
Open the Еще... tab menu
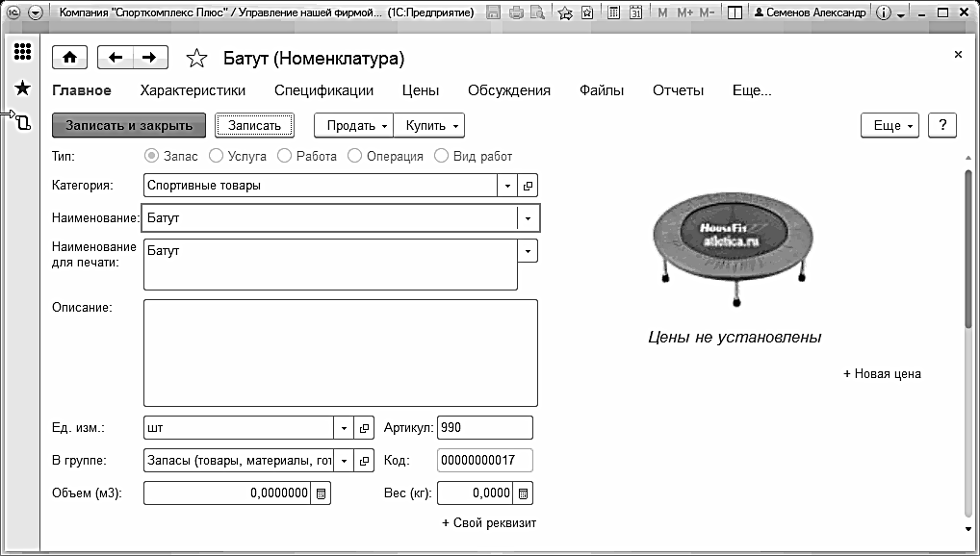click(x=752, y=90)
